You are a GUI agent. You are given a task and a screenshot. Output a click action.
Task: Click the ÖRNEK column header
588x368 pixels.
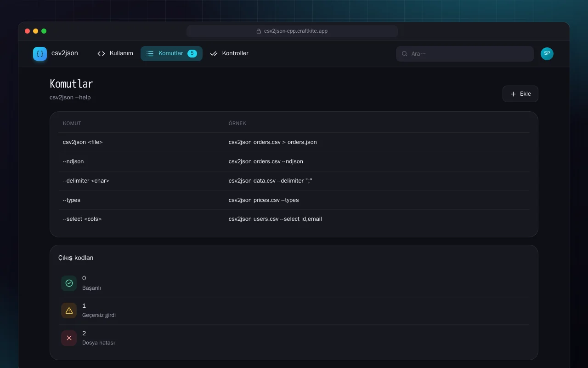pyautogui.click(x=237, y=123)
